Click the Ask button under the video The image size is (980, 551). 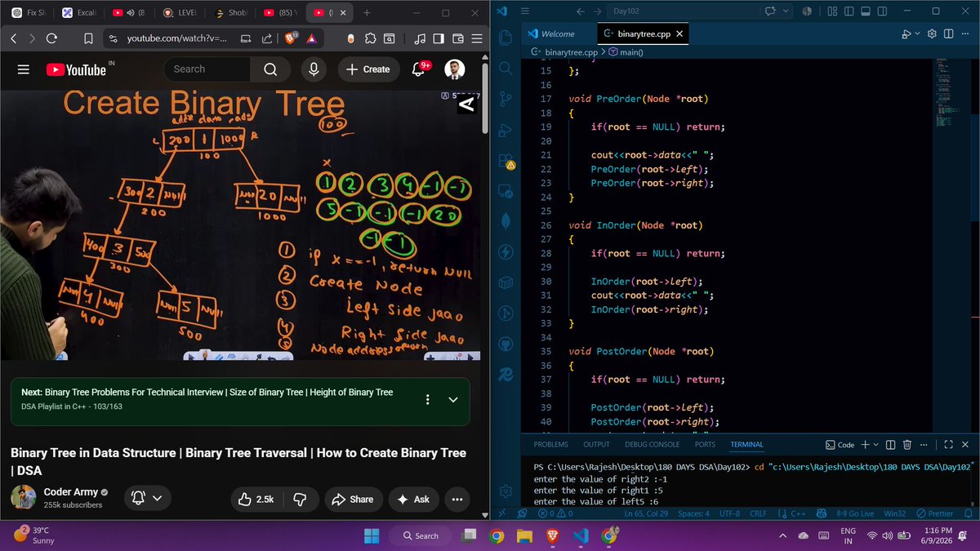(413, 499)
